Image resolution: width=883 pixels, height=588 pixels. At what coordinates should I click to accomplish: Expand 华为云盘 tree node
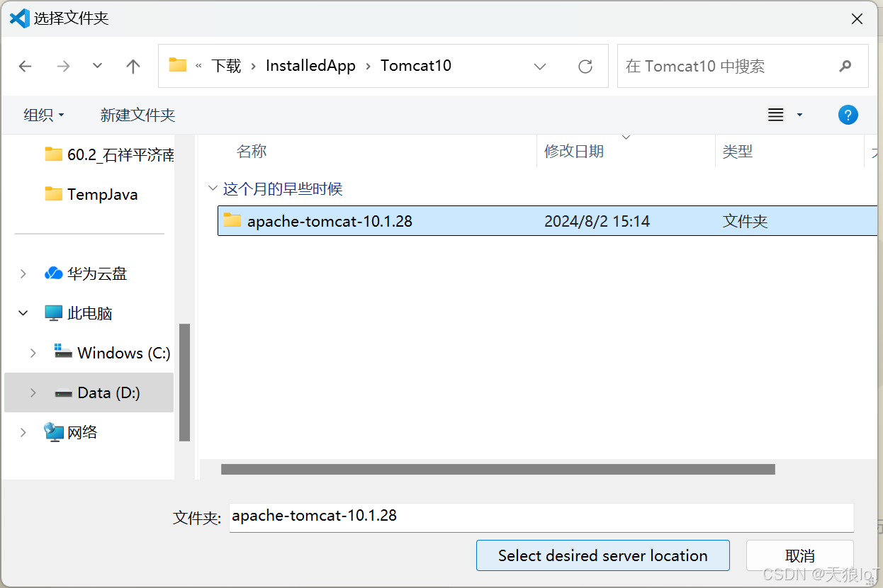[23, 273]
